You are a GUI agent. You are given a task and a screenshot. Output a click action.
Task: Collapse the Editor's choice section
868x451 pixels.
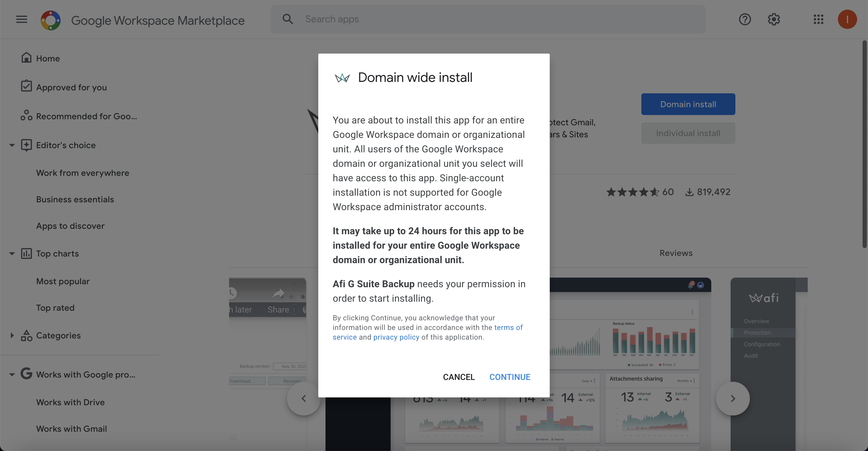[12, 145]
